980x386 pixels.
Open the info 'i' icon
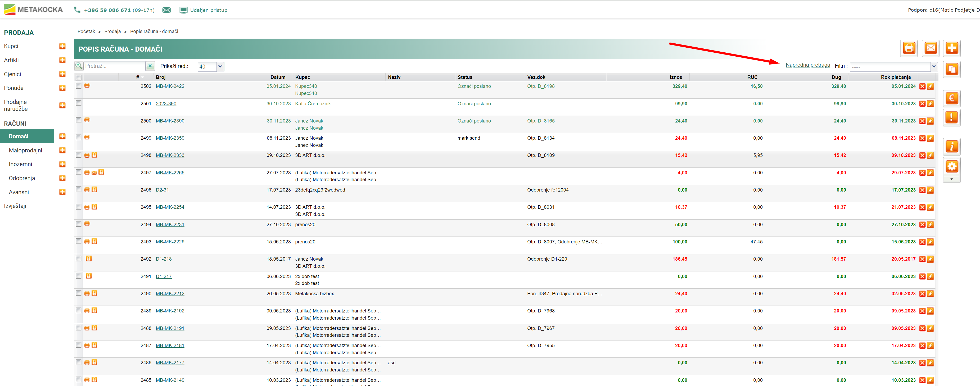tap(951, 146)
